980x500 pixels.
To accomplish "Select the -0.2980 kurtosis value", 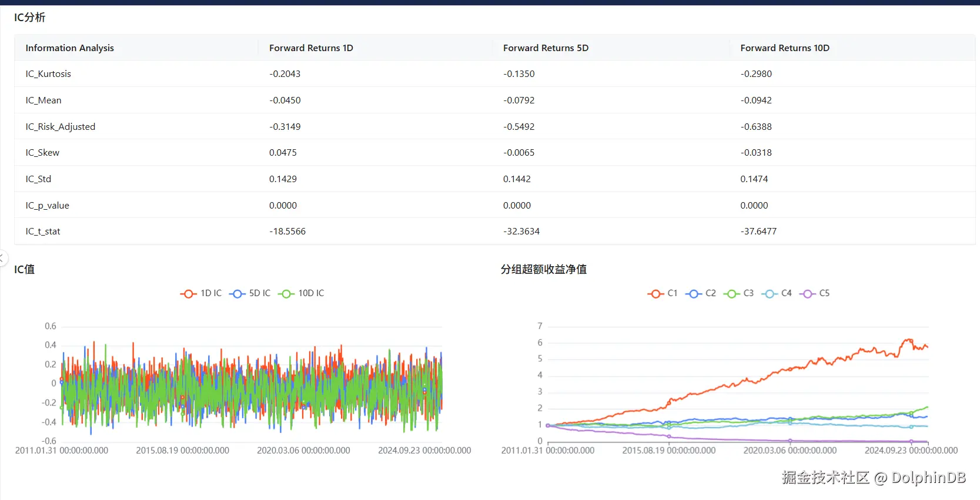I will pos(756,74).
